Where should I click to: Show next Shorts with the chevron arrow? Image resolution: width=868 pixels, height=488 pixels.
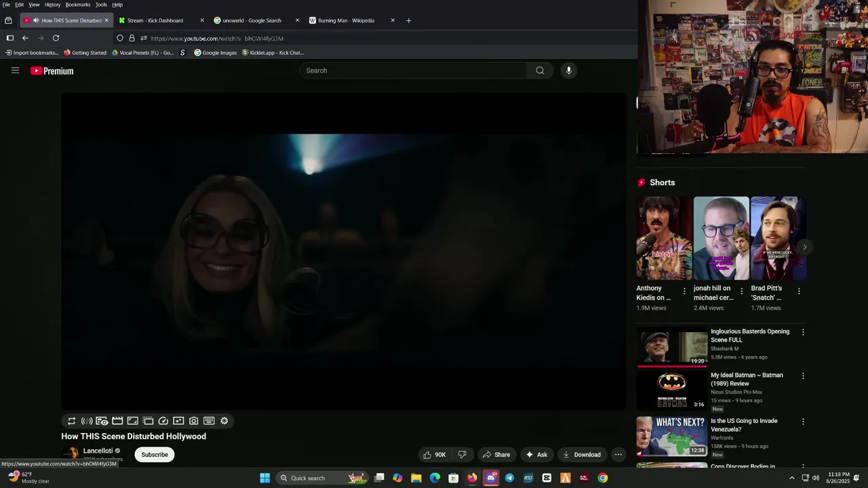(804, 247)
